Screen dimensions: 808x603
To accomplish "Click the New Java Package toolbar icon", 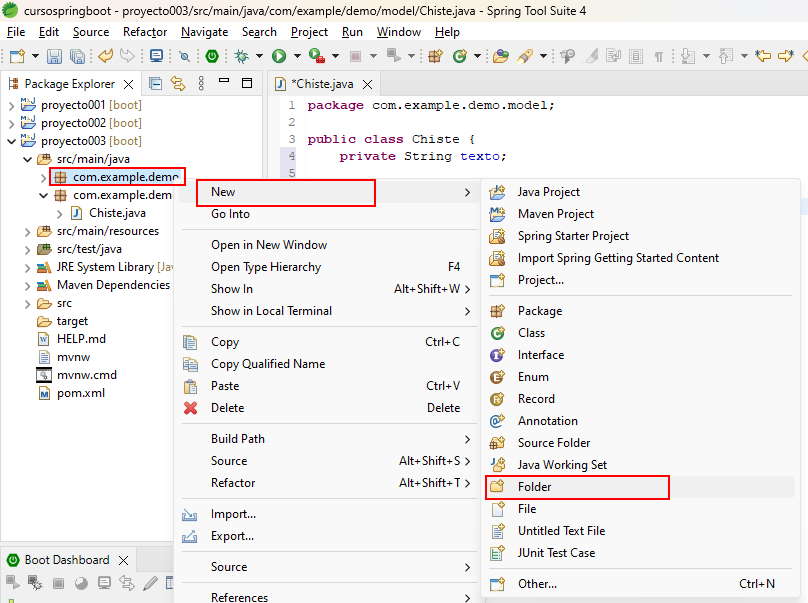I will [x=435, y=56].
